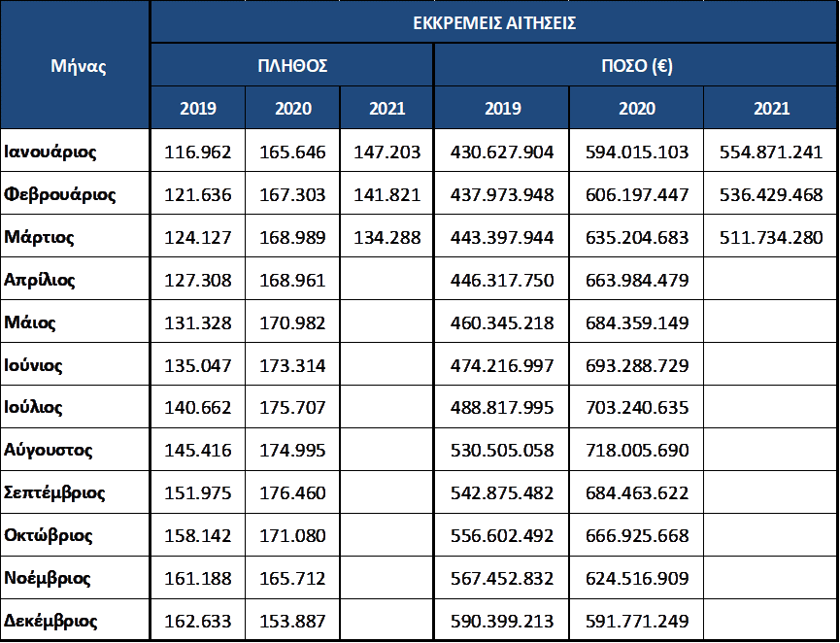The height and width of the screenshot is (643, 840).
Task: Click the ΠΛΗΘΟΣ group header
Action: pos(291,66)
